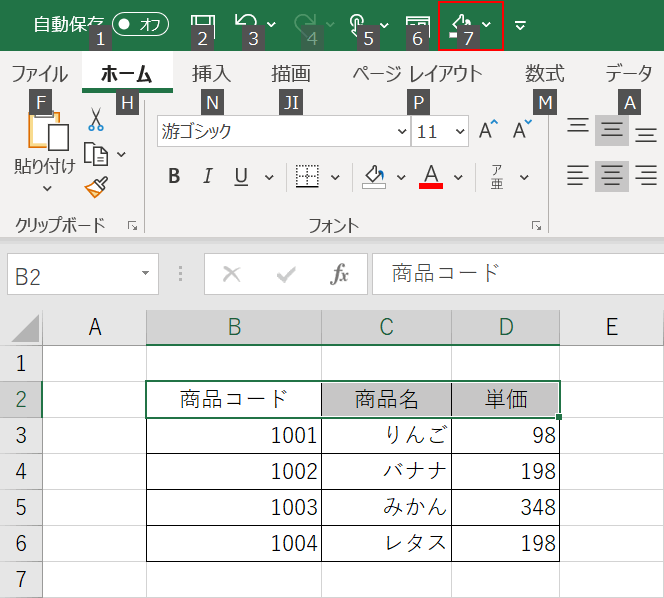The image size is (664, 598).
Task: Expand the Touch/Mouse mode dropdown arrow
Action: [x=385, y=25]
